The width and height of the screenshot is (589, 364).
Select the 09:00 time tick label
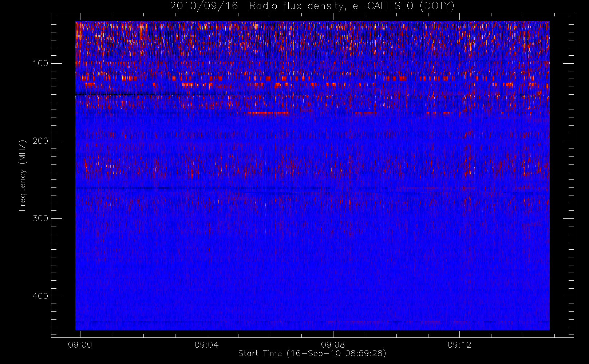pos(80,345)
